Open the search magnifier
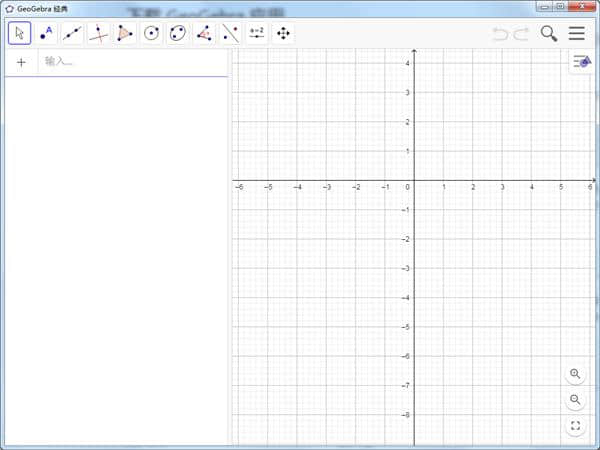 [x=549, y=33]
